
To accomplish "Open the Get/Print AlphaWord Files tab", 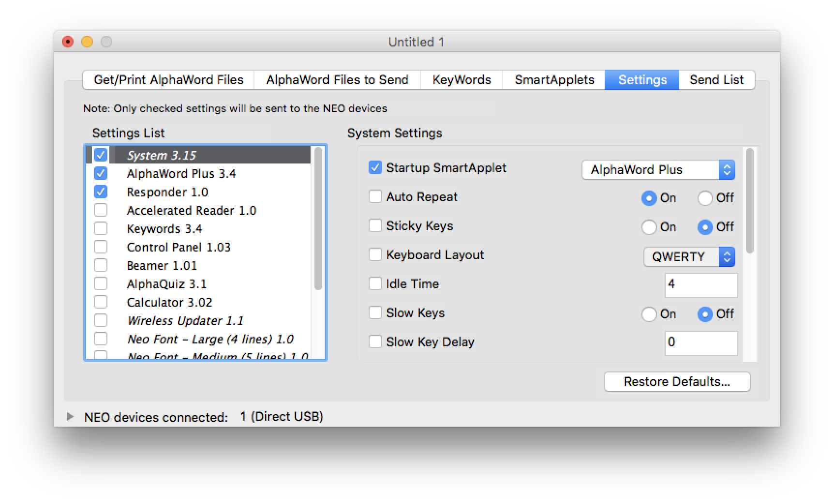I will 168,80.
